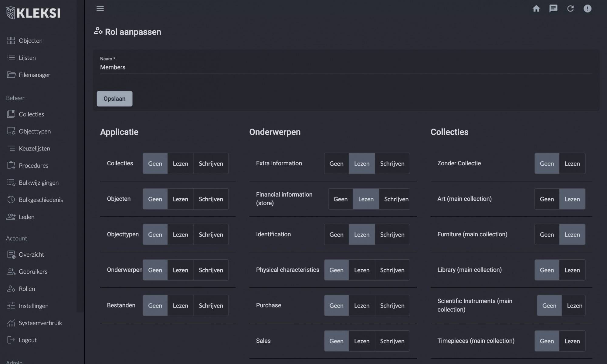Set Objecten application permission to Lezen
This screenshot has height=364, width=607.
tap(180, 199)
